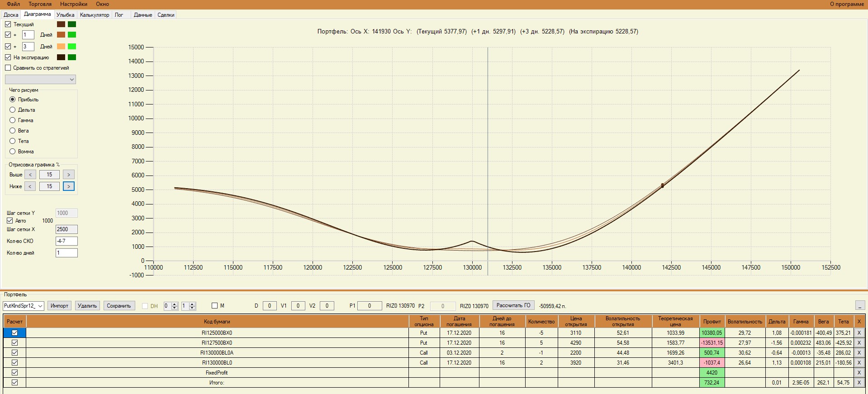Image resolution: width=868 pixels, height=394 pixels.
Task: Decrease the Ниже chart range with left arrow
Action: click(x=30, y=186)
